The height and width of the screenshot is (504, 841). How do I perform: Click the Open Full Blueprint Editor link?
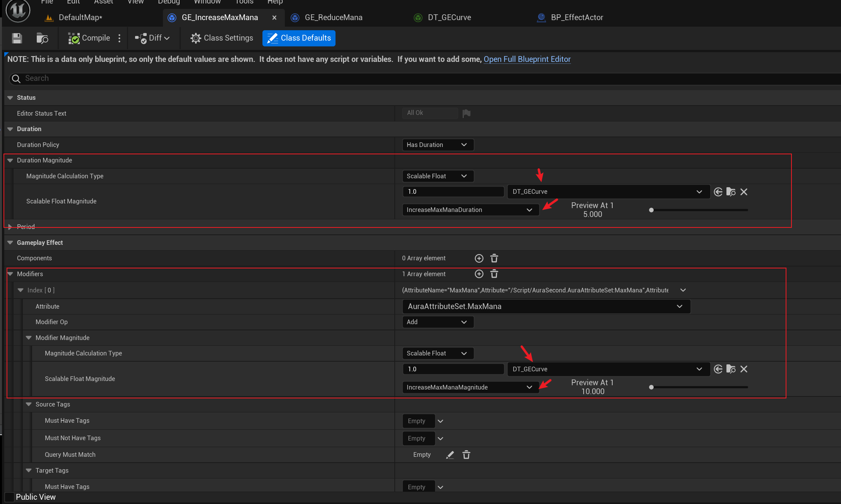527,59
